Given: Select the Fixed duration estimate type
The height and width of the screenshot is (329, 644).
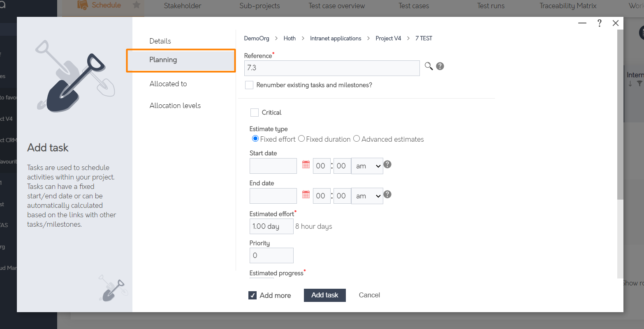Looking at the screenshot, I should tap(301, 138).
